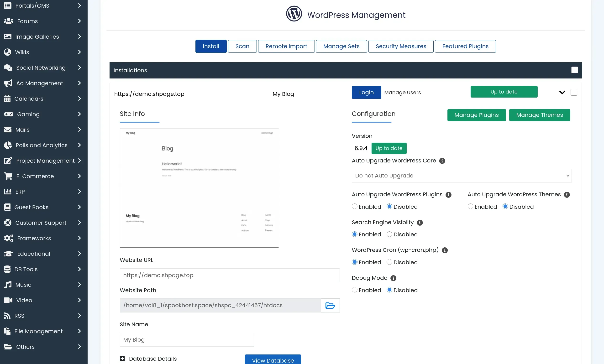Open the Manage Sets tab

(x=341, y=46)
